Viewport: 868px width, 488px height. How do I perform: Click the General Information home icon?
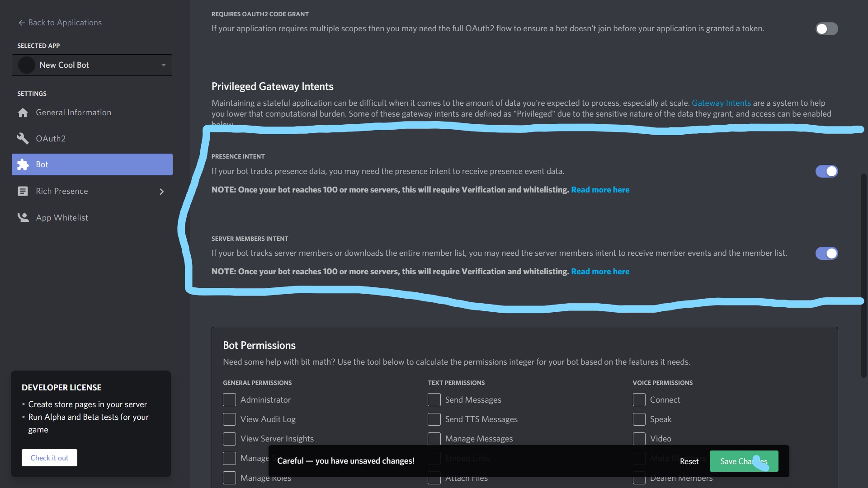coord(23,113)
